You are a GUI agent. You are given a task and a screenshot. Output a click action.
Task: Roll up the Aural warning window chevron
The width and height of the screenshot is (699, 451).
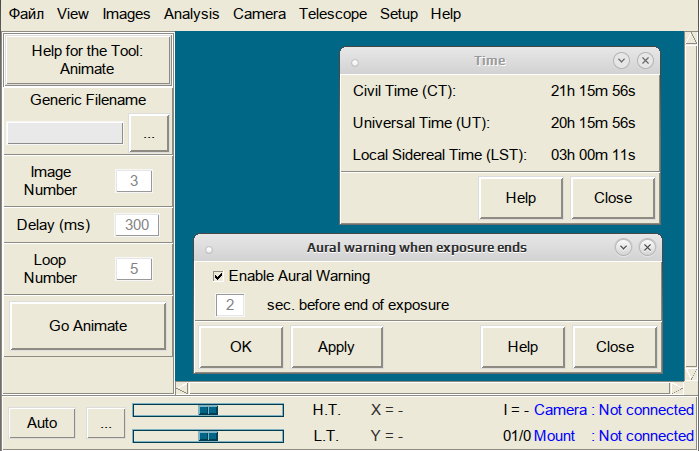623,247
